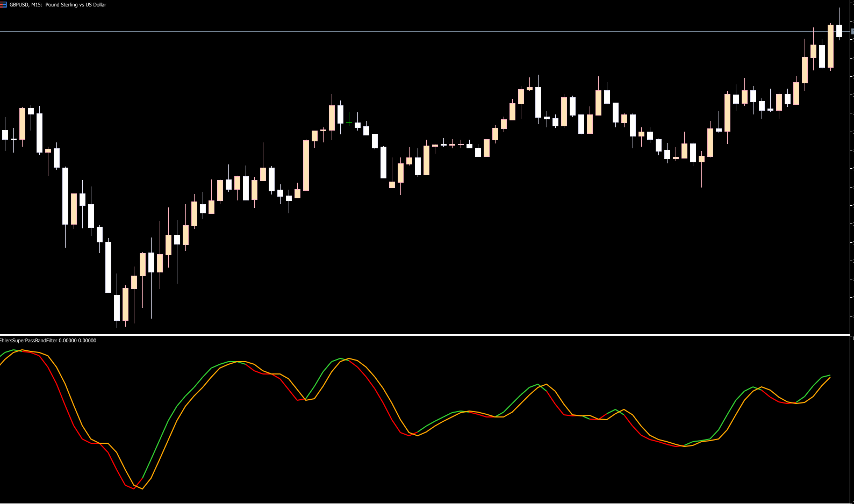This screenshot has width=854, height=504.
Task: Click the lowest white candle at the chart bottom
Action: point(117,307)
